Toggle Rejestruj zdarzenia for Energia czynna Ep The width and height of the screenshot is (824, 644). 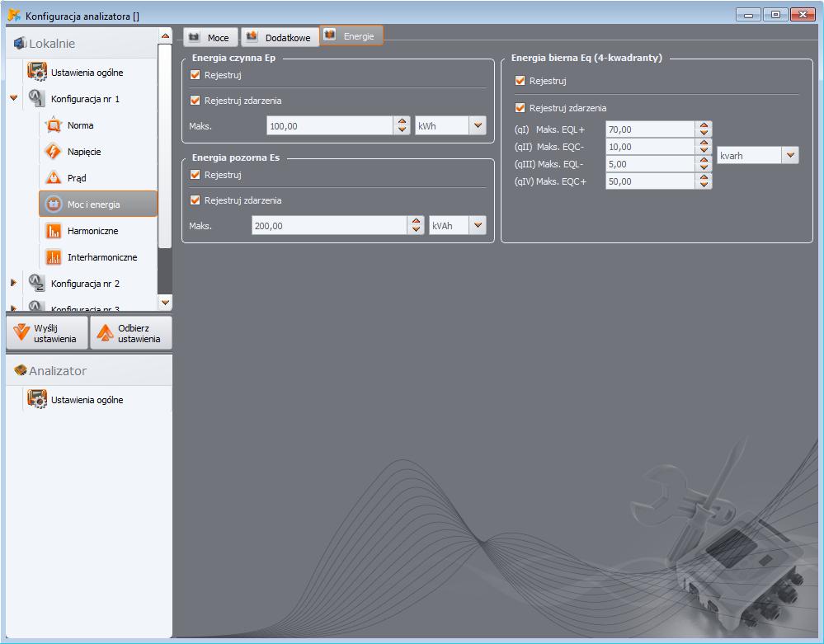(x=195, y=101)
